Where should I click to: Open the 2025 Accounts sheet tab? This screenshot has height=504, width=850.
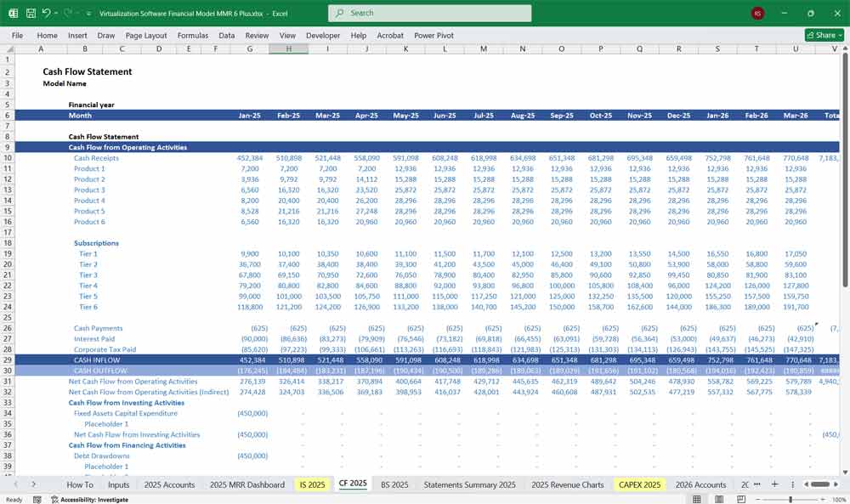click(169, 484)
